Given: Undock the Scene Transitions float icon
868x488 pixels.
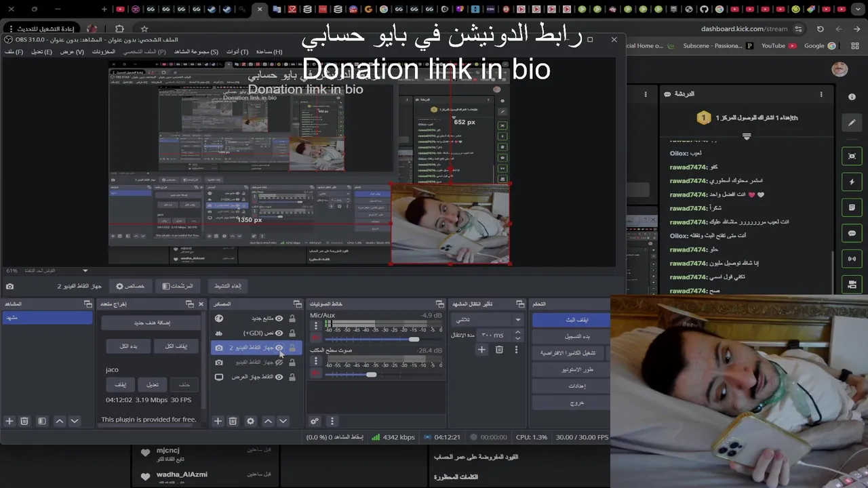Looking at the screenshot, I should [519, 304].
